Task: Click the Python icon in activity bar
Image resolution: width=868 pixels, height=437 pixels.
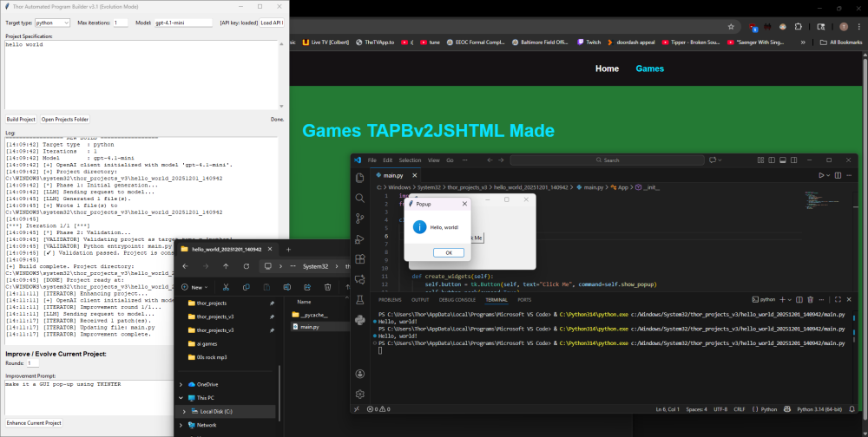Action: tap(359, 319)
